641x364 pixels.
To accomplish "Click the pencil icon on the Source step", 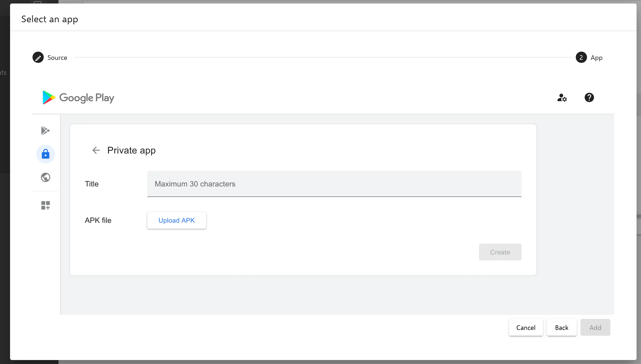I will coord(38,57).
